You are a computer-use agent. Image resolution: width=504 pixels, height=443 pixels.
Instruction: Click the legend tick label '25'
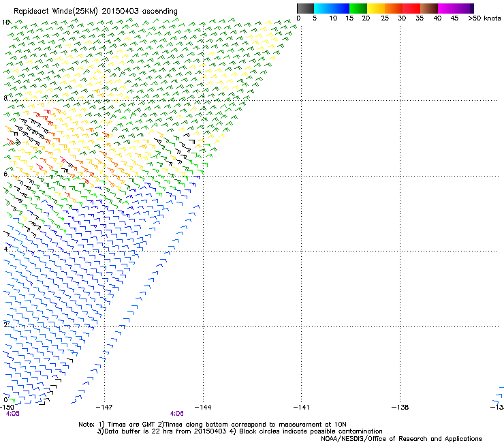coord(385,18)
